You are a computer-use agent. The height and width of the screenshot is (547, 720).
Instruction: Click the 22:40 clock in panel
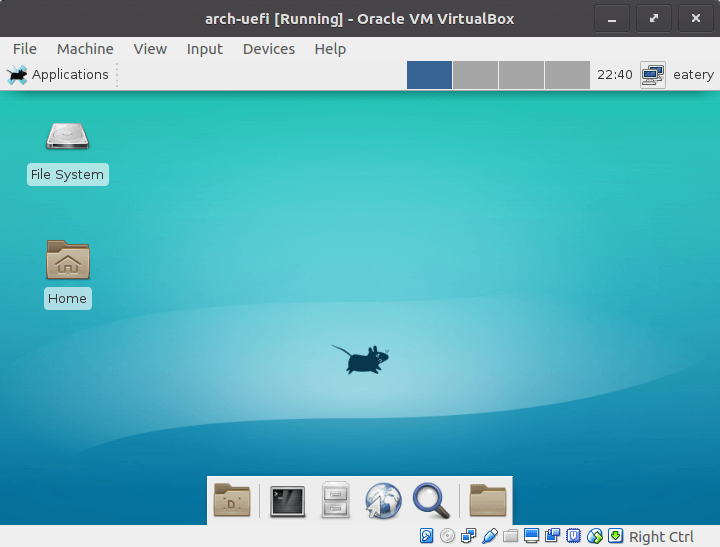614,75
